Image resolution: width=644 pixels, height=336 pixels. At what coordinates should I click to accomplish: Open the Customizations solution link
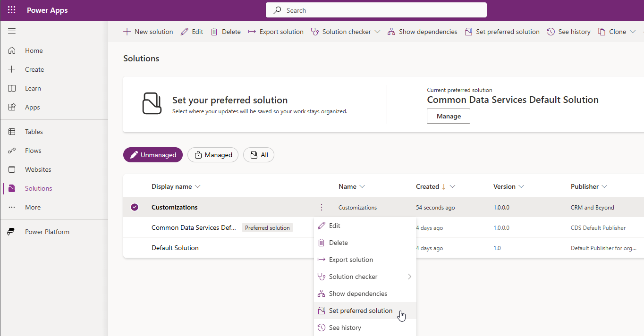tap(175, 207)
